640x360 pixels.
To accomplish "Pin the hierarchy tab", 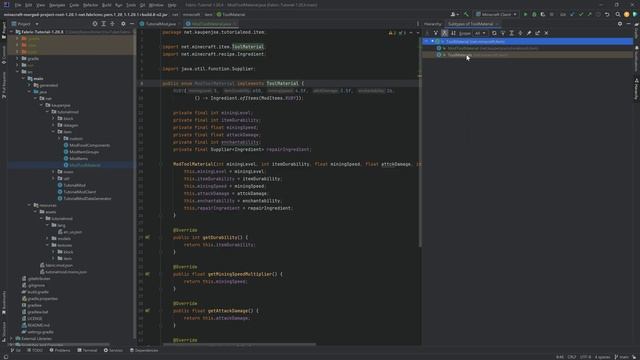I will coord(529,33).
